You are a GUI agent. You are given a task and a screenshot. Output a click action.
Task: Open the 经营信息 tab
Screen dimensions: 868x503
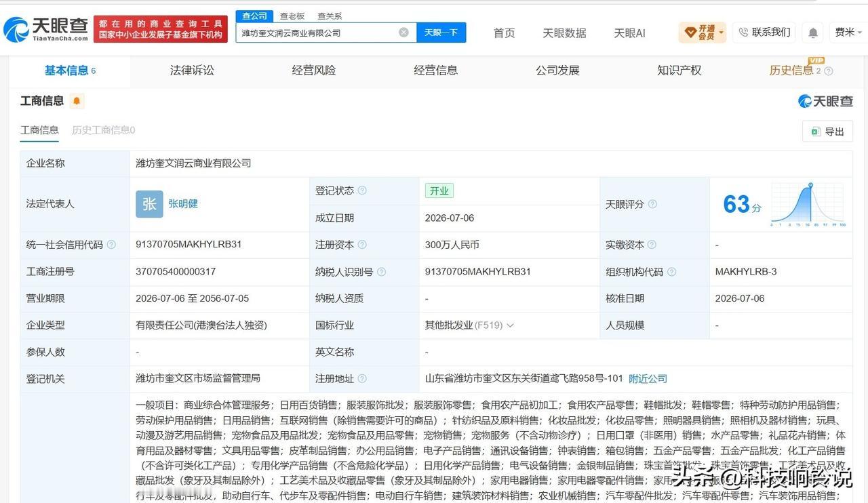(x=436, y=71)
